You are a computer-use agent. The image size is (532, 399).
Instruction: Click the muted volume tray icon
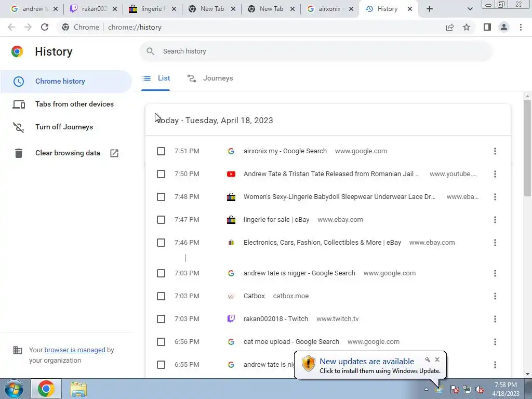(480, 390)
